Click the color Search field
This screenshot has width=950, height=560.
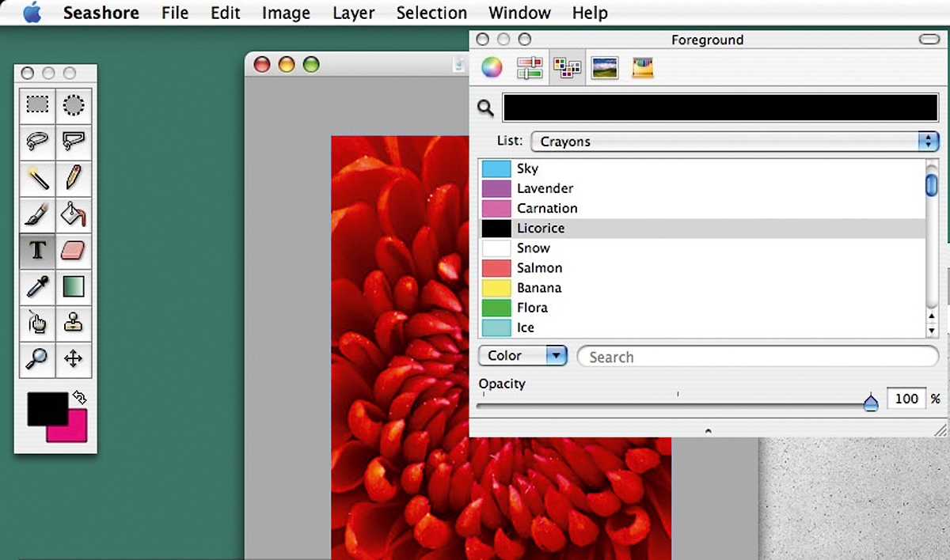coord(758,357)
